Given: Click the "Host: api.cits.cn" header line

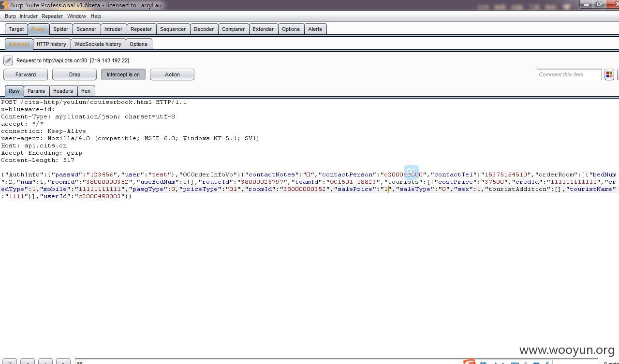Looking at the screenshot, I should [34, 146].
